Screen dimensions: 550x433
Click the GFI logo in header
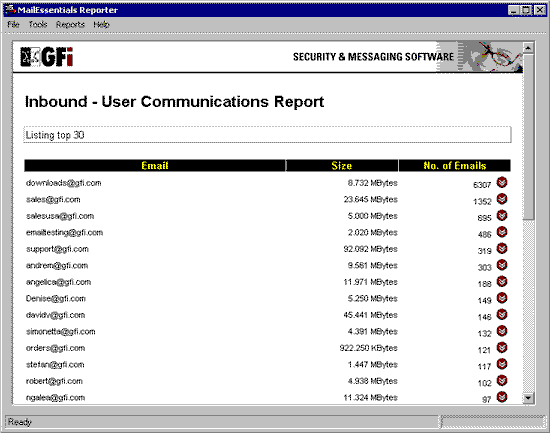click(47, 57)
